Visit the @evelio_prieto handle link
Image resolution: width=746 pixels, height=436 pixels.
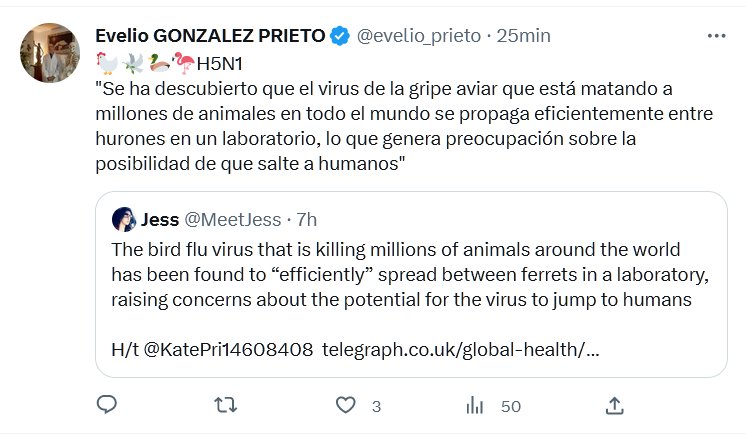pyautogui.click(x=419, y=36)
